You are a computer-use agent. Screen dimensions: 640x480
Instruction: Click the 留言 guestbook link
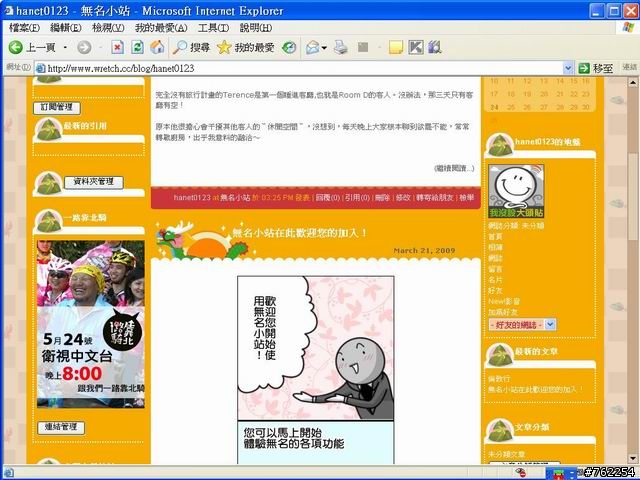pos(496,269)
